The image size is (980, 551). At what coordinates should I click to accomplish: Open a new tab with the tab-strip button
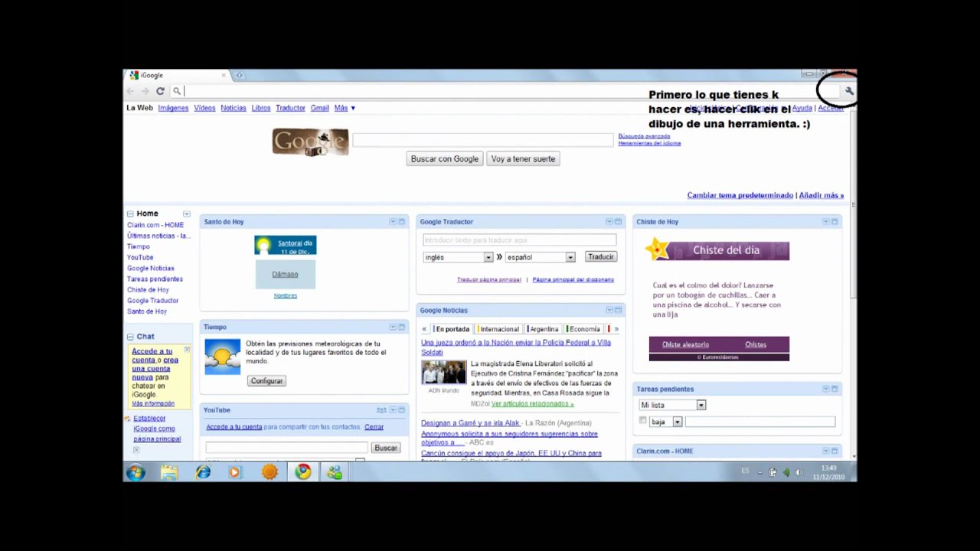point(239,75)
